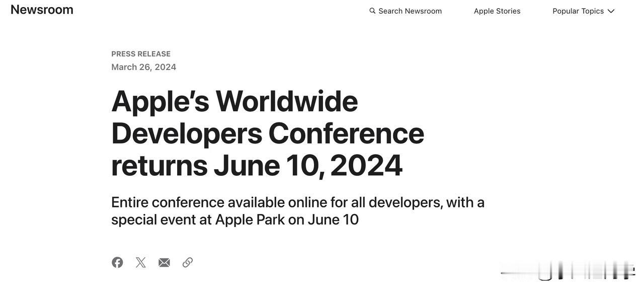Copy the article link with chain icon
The image size is (644, 288).
(x=188, y=262)
